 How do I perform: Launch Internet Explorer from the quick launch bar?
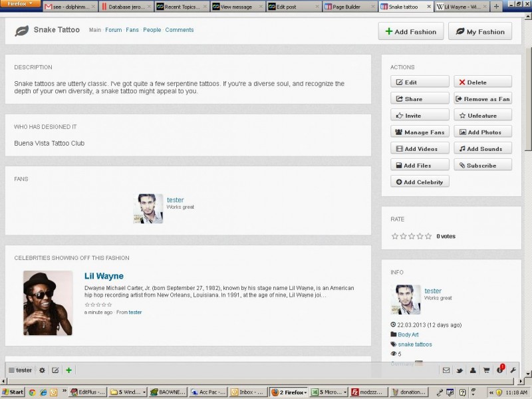pyautogui.click(x=43, y=392)
